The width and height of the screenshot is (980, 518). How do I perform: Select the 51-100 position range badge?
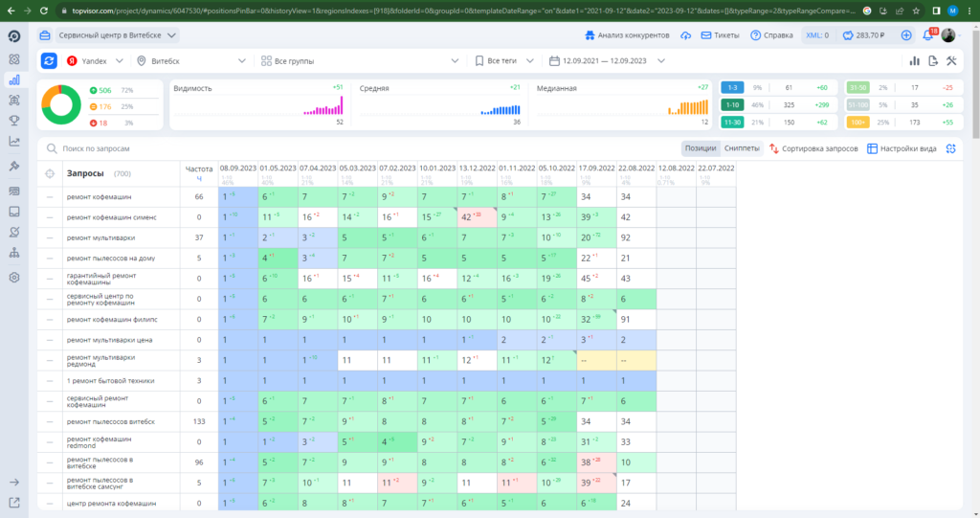click(857, 105)
